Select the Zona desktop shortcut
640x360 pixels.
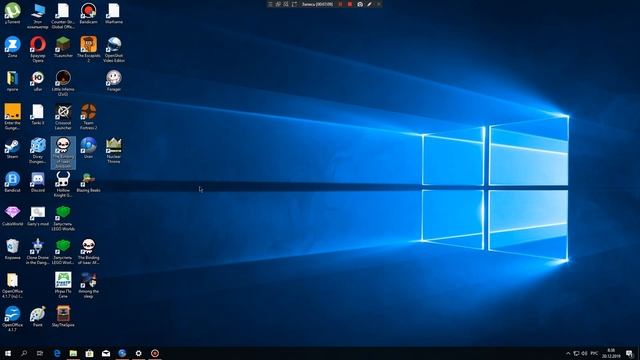click(x=12, y=47)
